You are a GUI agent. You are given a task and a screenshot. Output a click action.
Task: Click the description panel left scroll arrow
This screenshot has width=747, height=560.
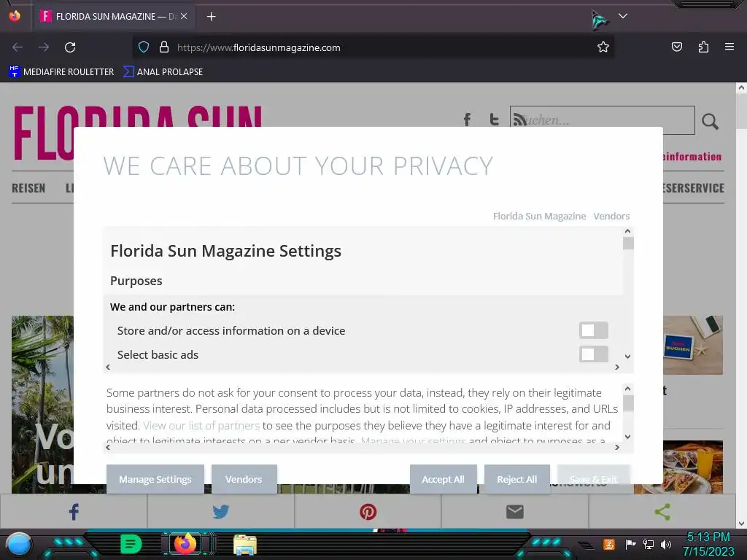pyautogui.click(x=108, y=447)
